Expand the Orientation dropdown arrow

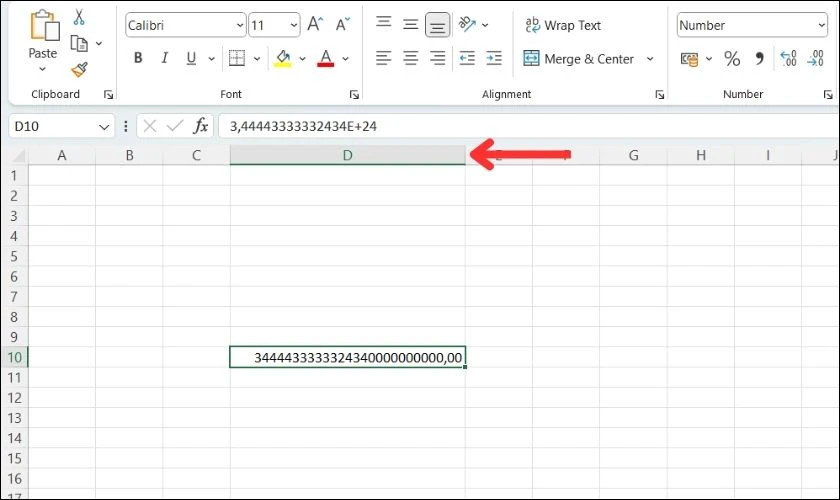(x=485, y=25)
